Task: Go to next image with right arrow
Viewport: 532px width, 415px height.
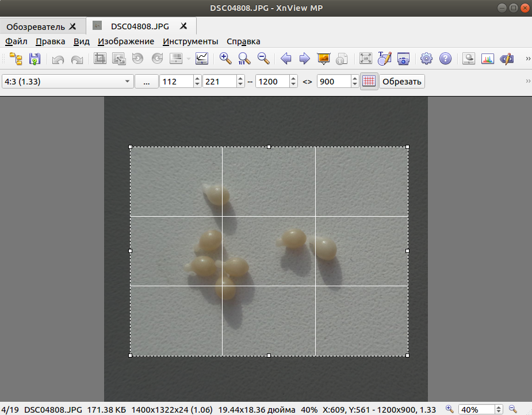Action: 304,59
